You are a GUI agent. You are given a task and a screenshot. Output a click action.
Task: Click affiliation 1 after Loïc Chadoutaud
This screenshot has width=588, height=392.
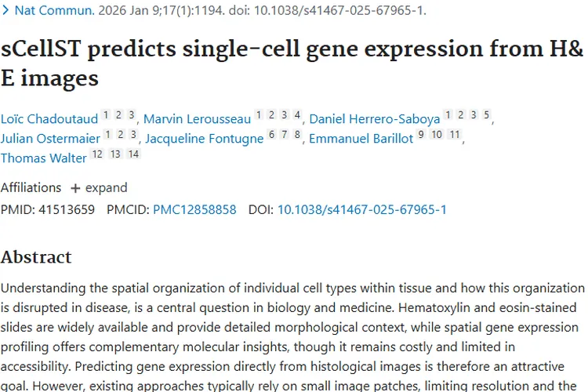[107, 116]
